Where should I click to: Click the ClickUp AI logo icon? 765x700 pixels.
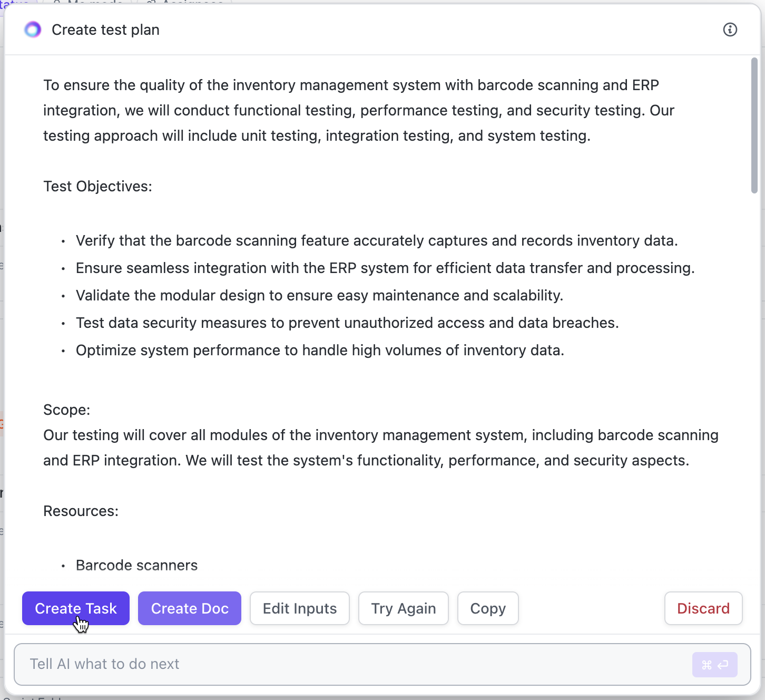coord(33,30)
